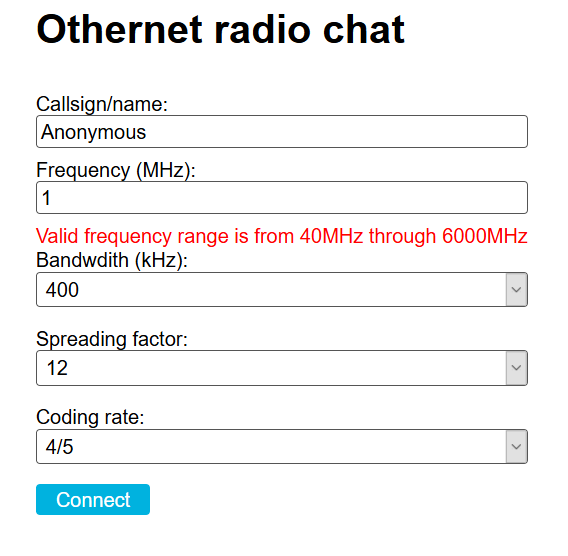Select the 4/5 value in Coding rate box
568x556 pixels.
coord(59,447)
